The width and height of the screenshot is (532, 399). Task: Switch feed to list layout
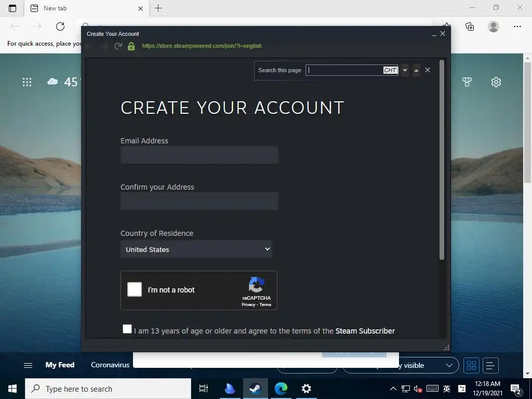coord(490,365)
